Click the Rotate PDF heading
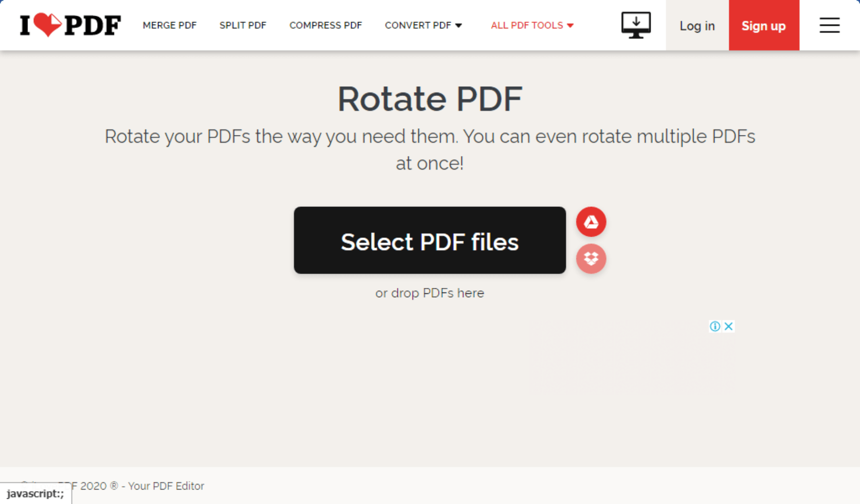Screen dimensions: 860x504 pyautogui.click(x=429, y=99)
